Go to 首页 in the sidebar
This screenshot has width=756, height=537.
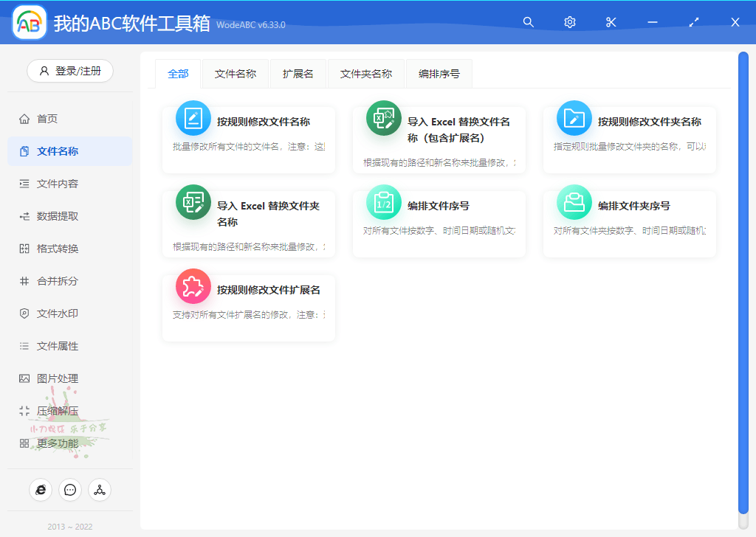click(47, 119)
